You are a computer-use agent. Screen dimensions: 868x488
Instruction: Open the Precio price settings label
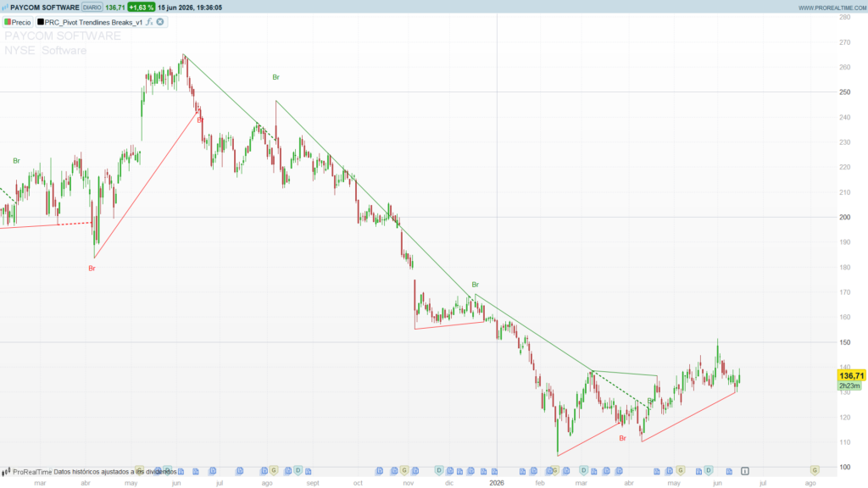coord(21,22)
